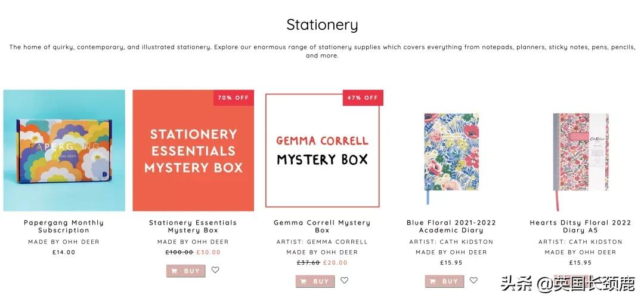Buy the Stationery Essentials Mystery Box
The height and width of the screenshot is (301, 644).
point(185,271)
